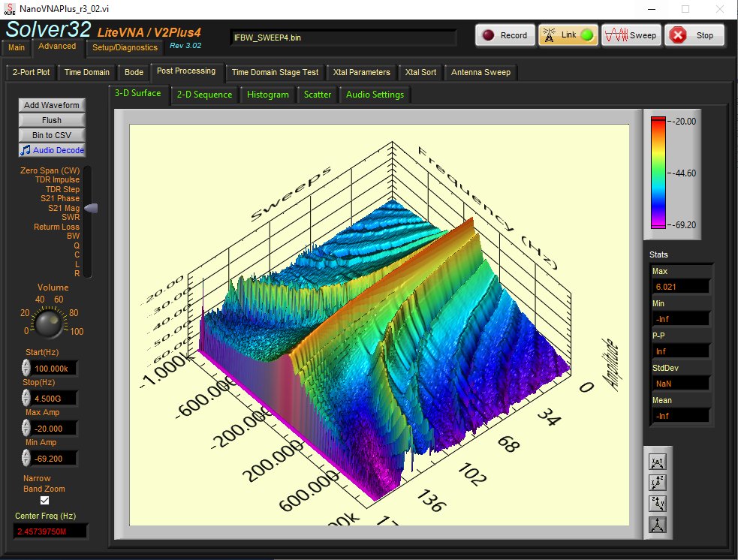
Task: Click the Sweep button label
Action: [643, 35]
